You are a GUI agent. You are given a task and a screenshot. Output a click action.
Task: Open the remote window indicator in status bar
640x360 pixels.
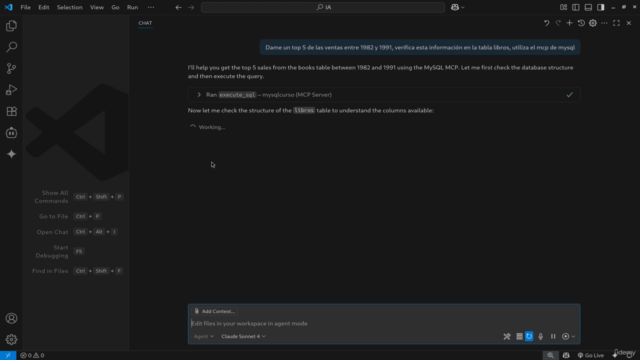[8, 355]
